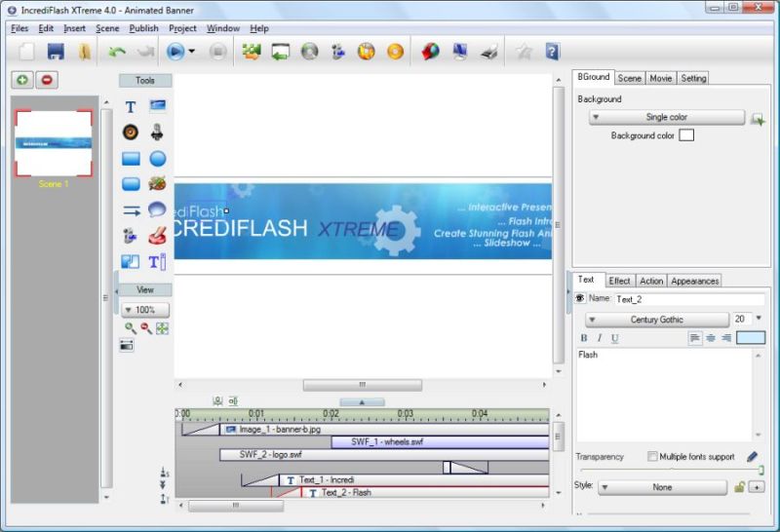Select the text field T tool
780x532 pixels.
pos(157,261)
